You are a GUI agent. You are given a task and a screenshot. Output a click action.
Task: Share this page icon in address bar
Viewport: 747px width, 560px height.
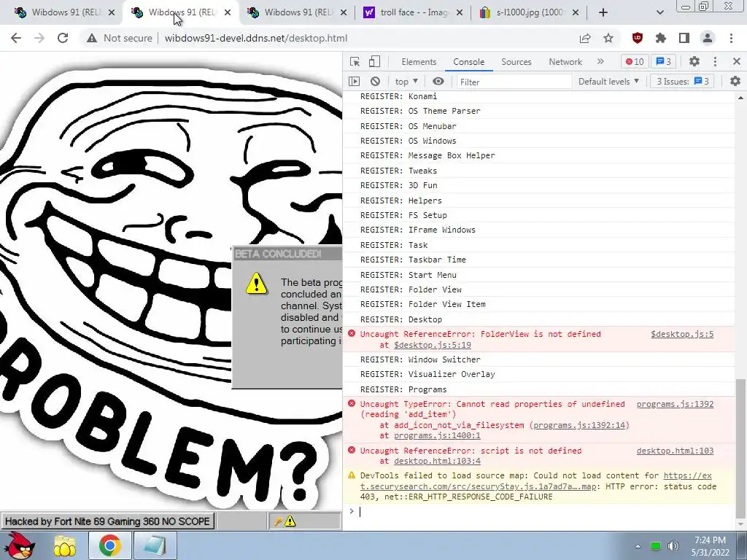tap(585, 38)
